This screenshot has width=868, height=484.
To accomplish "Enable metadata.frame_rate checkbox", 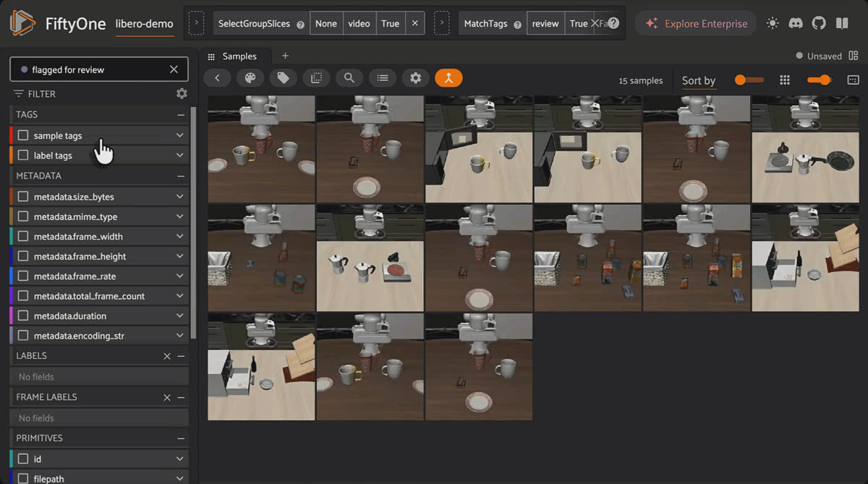I will tap(23, 276).
